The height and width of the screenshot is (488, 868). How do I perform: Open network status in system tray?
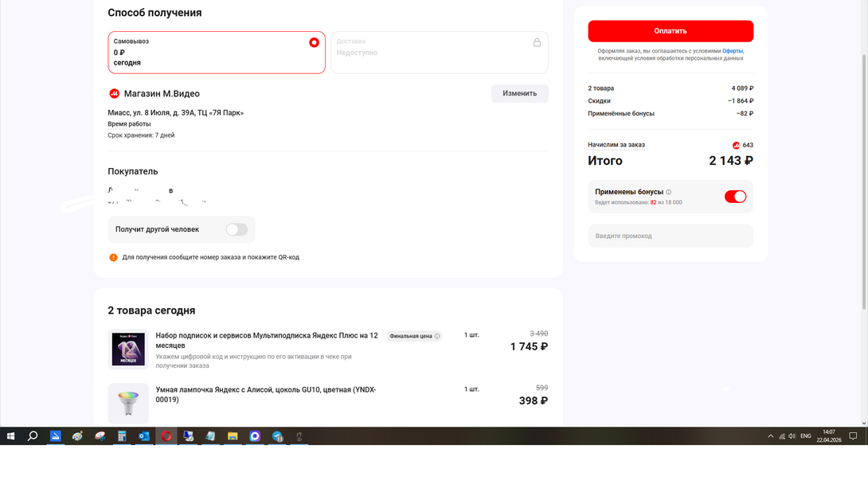tap(782, 436)
